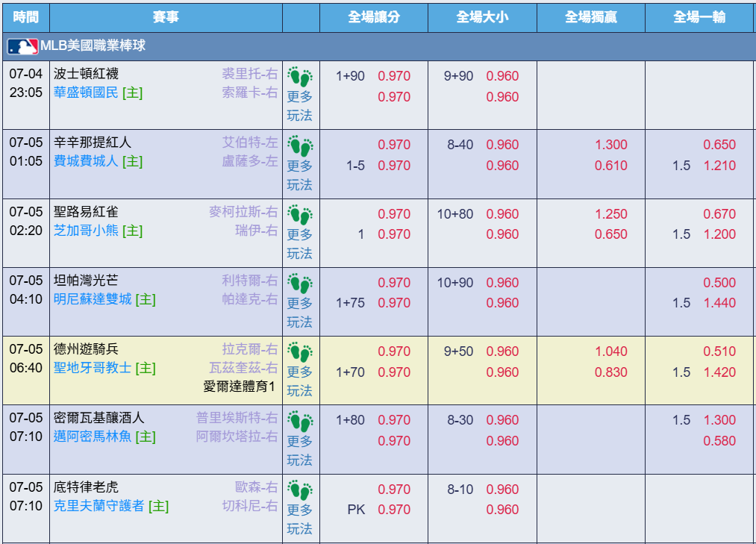The image size is (756, 544).
Task: Click footprints icon for Red Sox vs Nationals
Action: pos(300,77)
